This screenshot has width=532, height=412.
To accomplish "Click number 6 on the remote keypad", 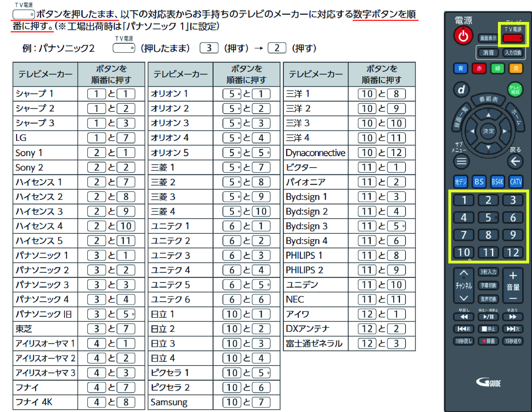I will pyautogui.click(x=513, y=217).
